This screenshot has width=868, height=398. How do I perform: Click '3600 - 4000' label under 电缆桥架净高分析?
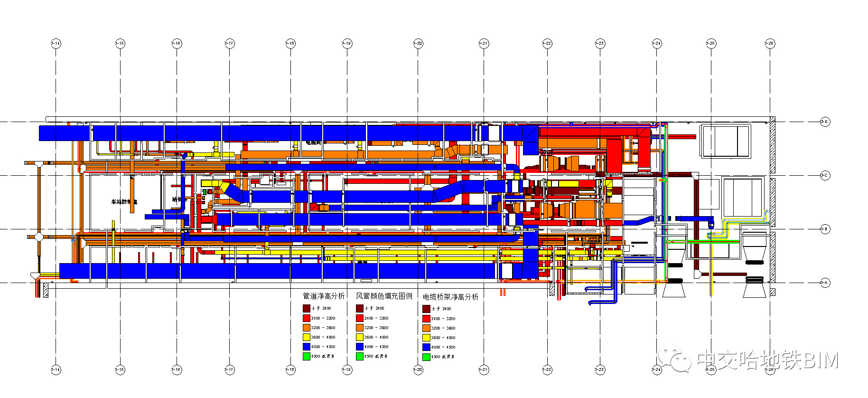pyautogui.click(x=443, y=338)
